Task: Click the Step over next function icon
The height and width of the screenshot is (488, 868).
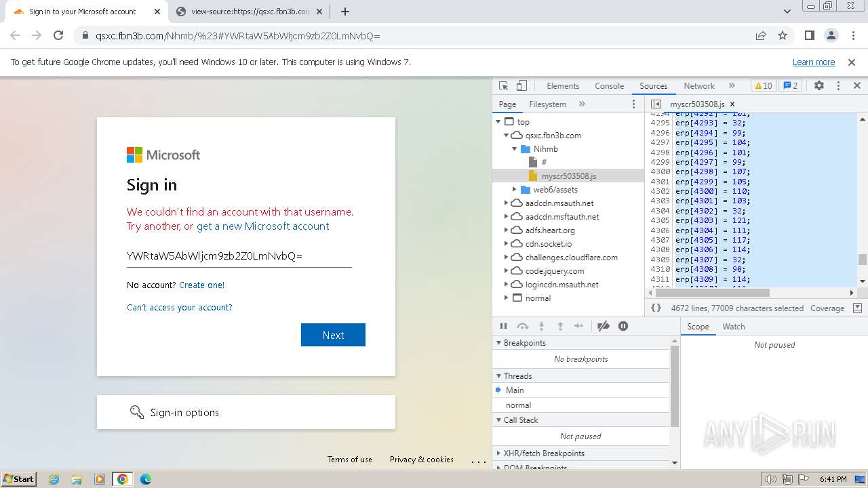Action: pos(523,326)
